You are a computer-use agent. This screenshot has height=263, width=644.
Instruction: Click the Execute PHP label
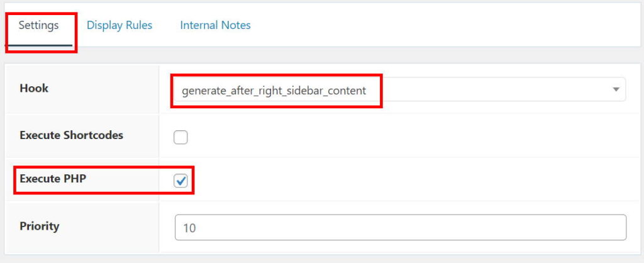click(52, 179)
